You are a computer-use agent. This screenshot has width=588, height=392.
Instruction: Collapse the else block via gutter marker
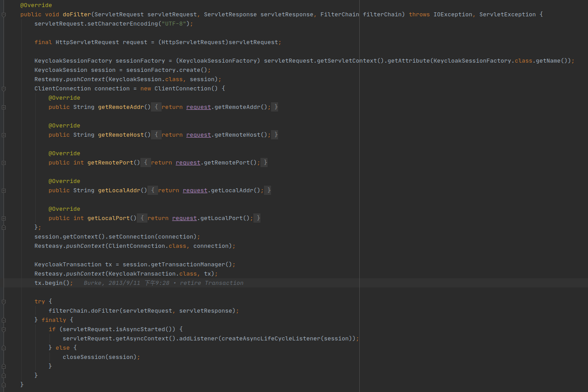pos(4,348)
